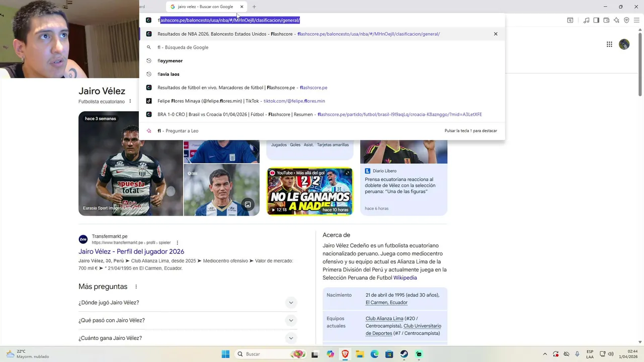This screenshot has width=644, height=362.
Task: Click the 'Acerca de' heading
Action: coord(337,235)
